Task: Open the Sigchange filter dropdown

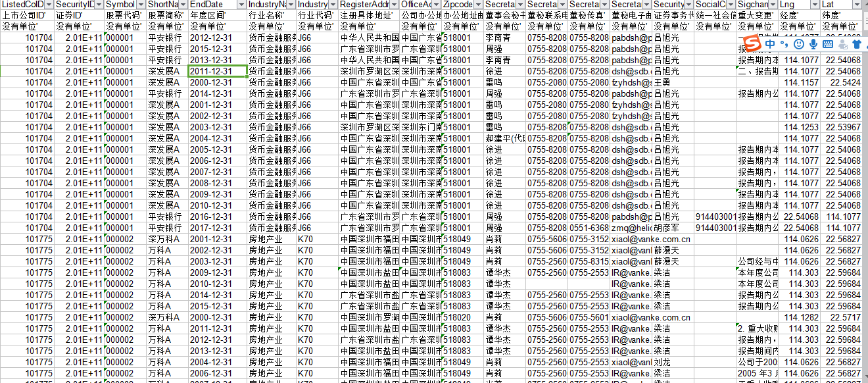Action: tap(773, 5)
